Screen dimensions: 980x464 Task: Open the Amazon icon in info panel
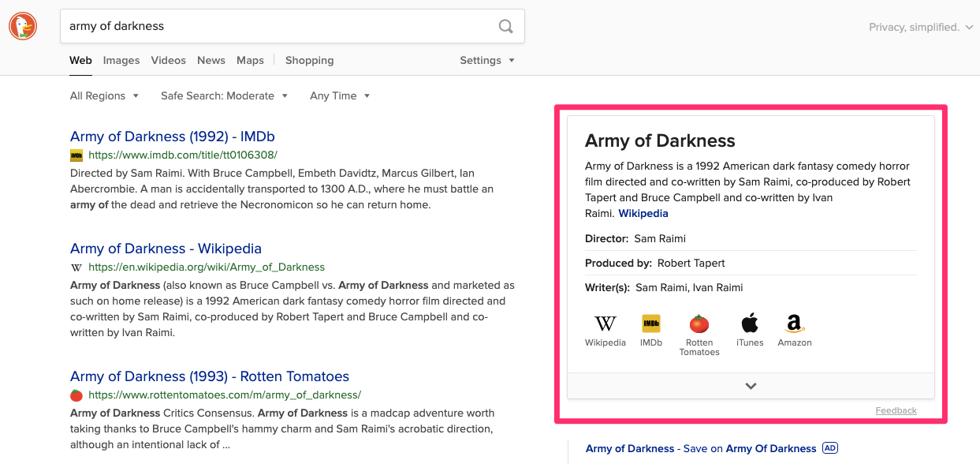795,324
